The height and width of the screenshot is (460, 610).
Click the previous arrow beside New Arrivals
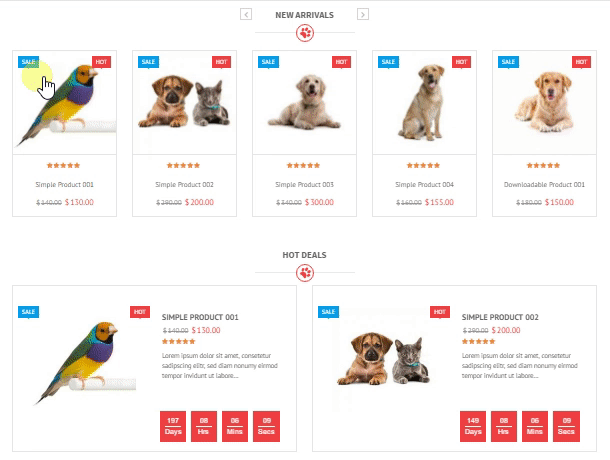246,14
